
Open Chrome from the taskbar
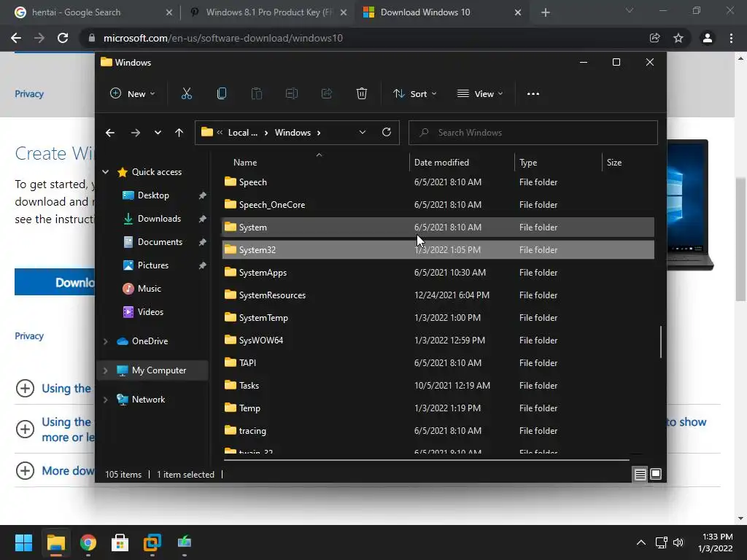click(88, 542)
